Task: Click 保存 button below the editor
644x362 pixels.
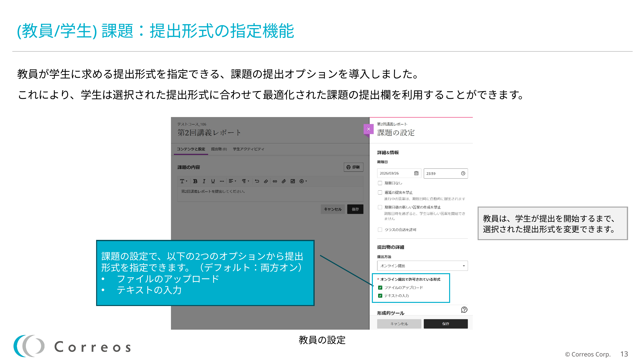Action: 355,209
